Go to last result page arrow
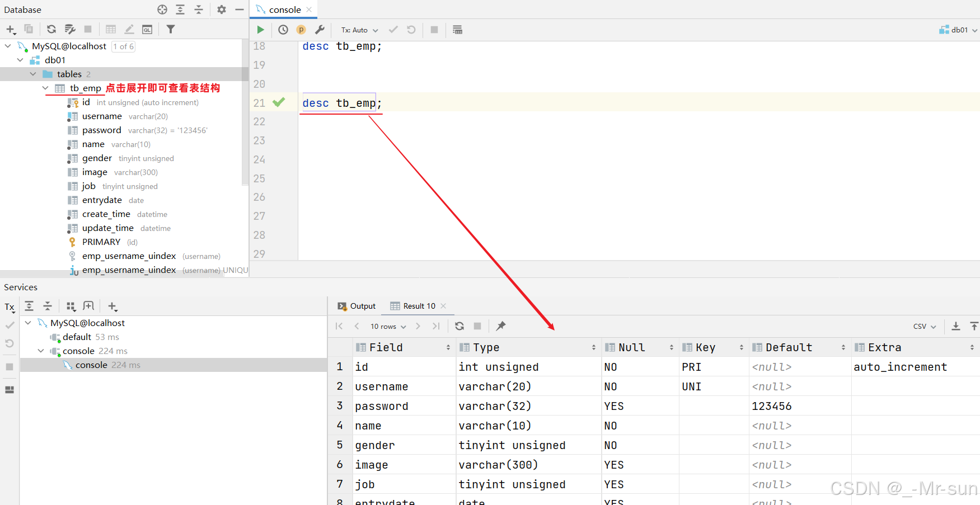The image size is (980, 505). click(436, 326)
